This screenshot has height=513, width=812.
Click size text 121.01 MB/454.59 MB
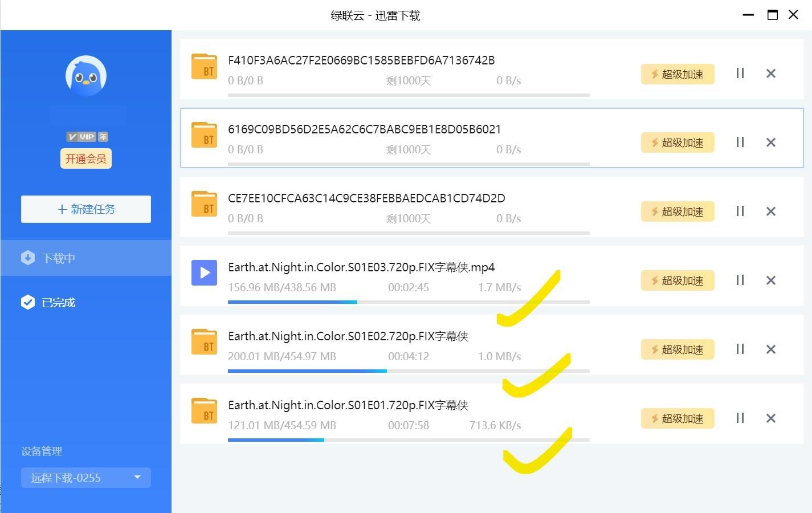click(x=282, y=425)
